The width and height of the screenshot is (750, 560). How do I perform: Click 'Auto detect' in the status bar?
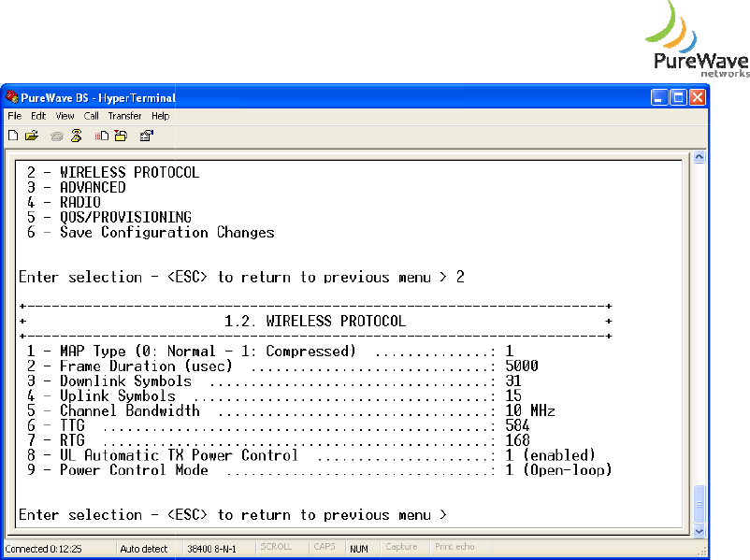tap(143, 549)
